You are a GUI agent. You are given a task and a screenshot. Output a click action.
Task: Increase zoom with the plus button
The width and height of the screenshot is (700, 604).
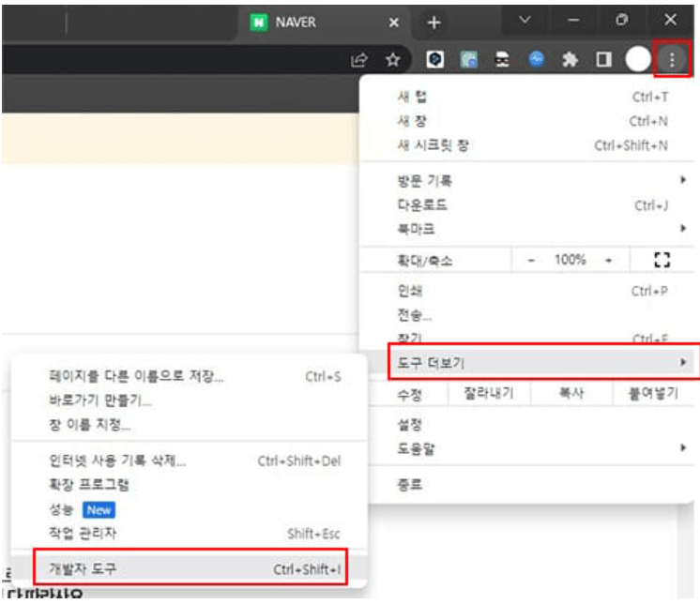click(608, 260)
